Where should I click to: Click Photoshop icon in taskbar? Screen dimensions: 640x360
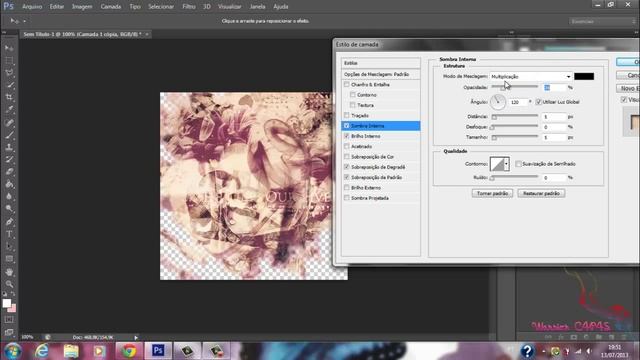[x=158, y=351]
